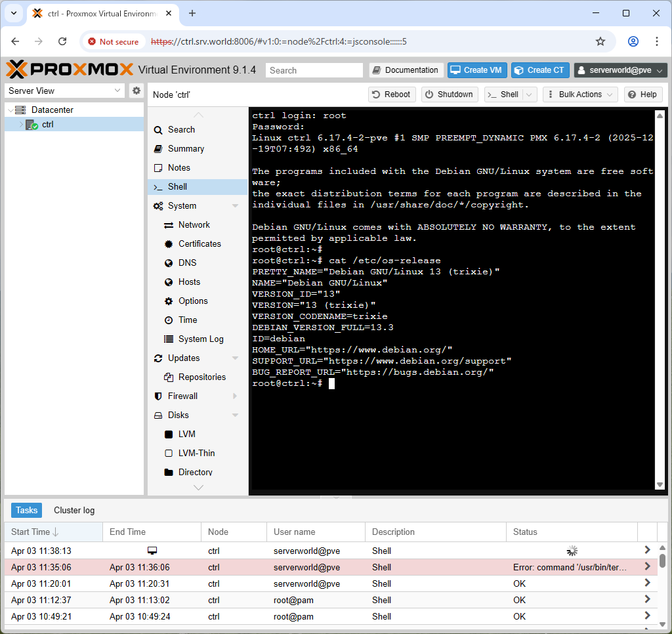Click the Updates refresh icon
This screenshot has width=672, height=634.
pos(158,358)
